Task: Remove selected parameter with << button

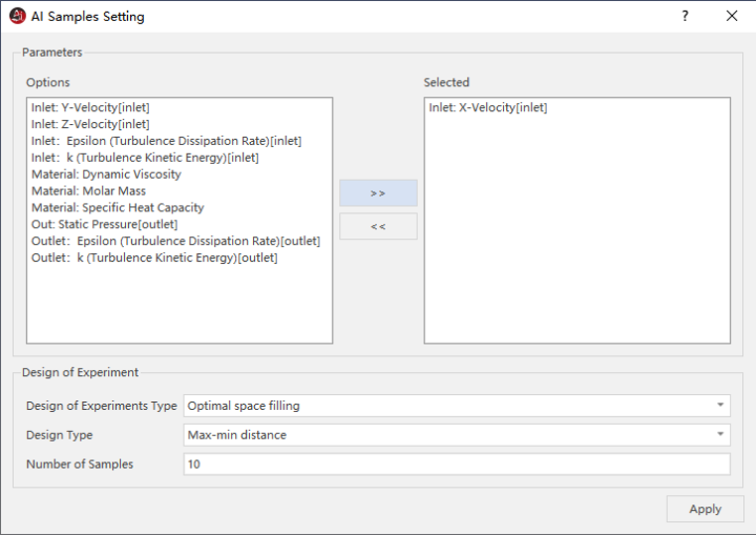Action: [x=378, y=226]
